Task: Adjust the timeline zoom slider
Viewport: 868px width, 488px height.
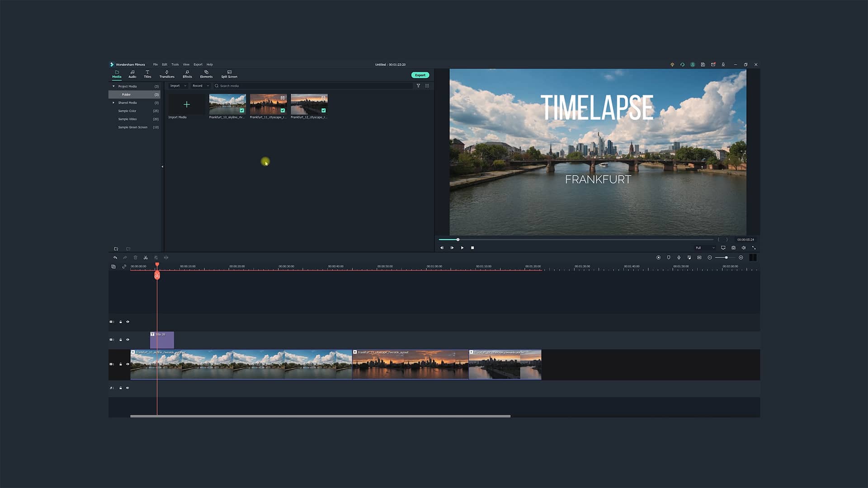Action: click(x=726, y=257)
